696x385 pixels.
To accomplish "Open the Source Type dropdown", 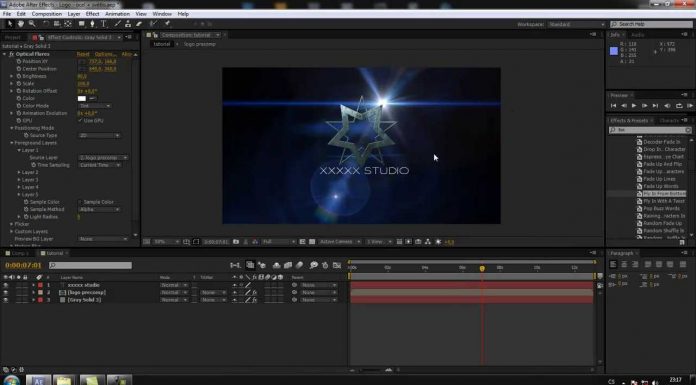I will 99,135.
